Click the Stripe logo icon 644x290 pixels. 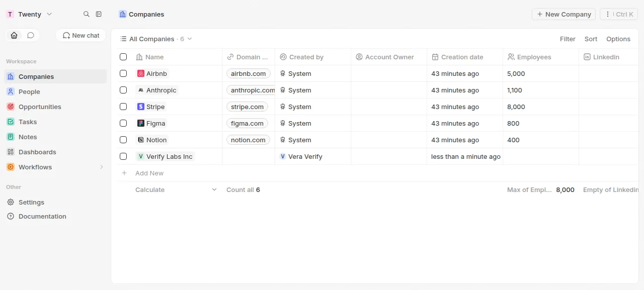pyautogui.click(x=141, y=107)
